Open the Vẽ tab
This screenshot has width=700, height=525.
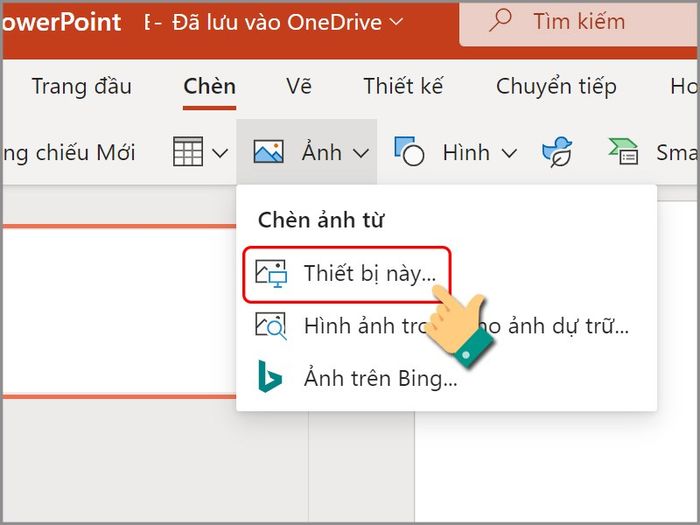tap(299, 87)
